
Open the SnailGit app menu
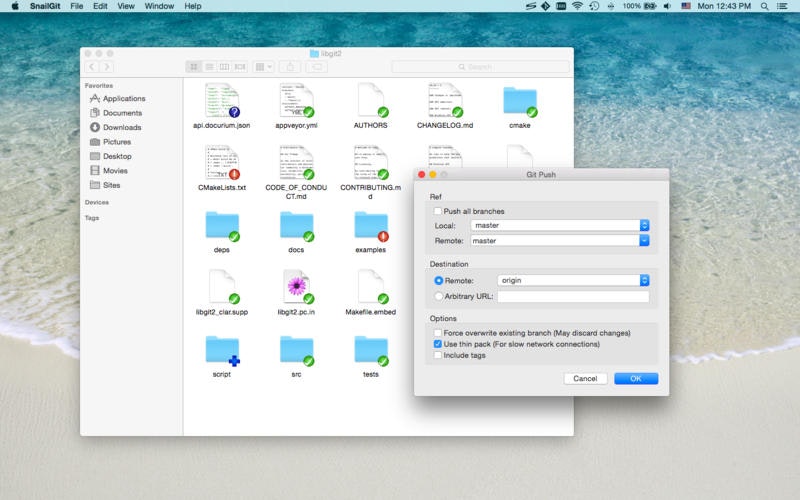(x=45, y=6)
